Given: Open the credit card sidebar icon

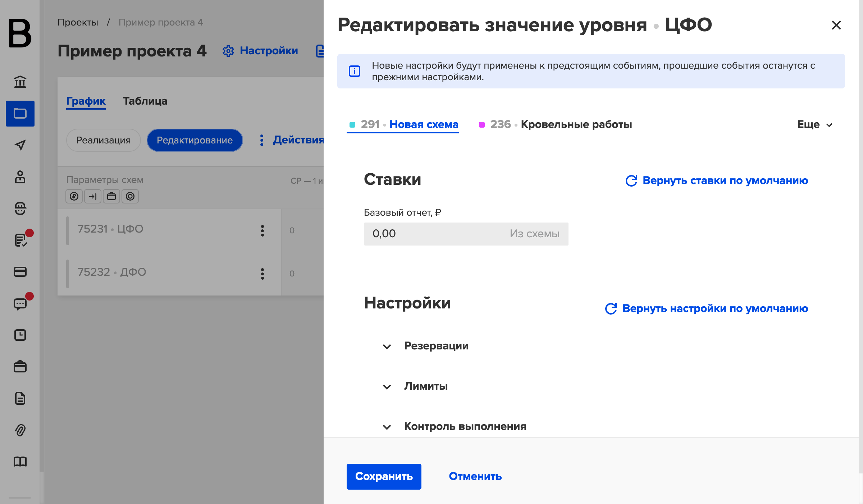Looking at the screenshot, I should 20,272.
